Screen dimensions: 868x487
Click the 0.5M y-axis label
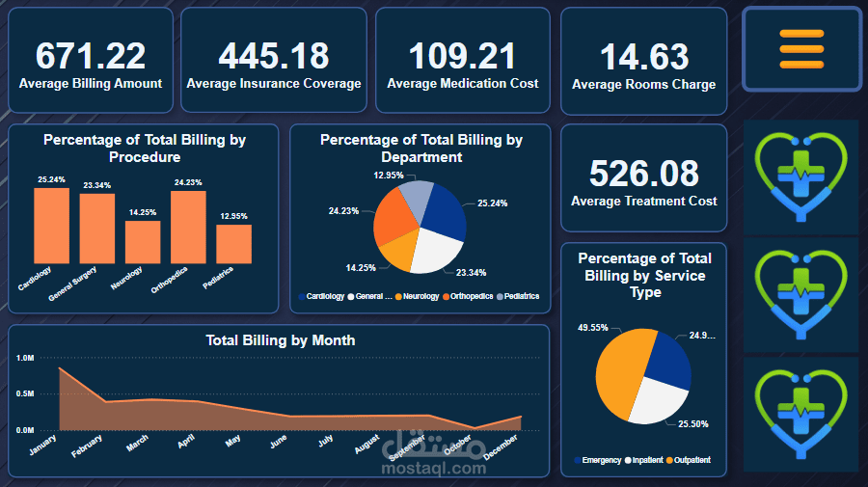tap(25, 394)
